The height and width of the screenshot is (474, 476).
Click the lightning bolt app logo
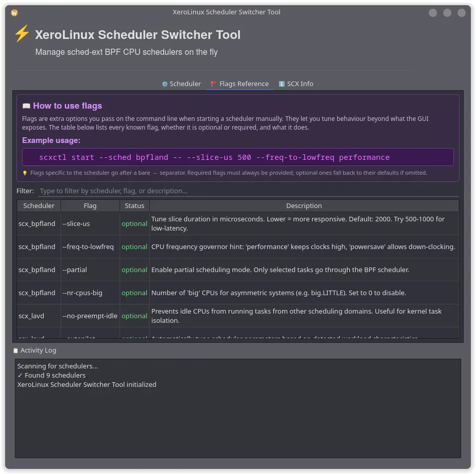pos(22,34)
